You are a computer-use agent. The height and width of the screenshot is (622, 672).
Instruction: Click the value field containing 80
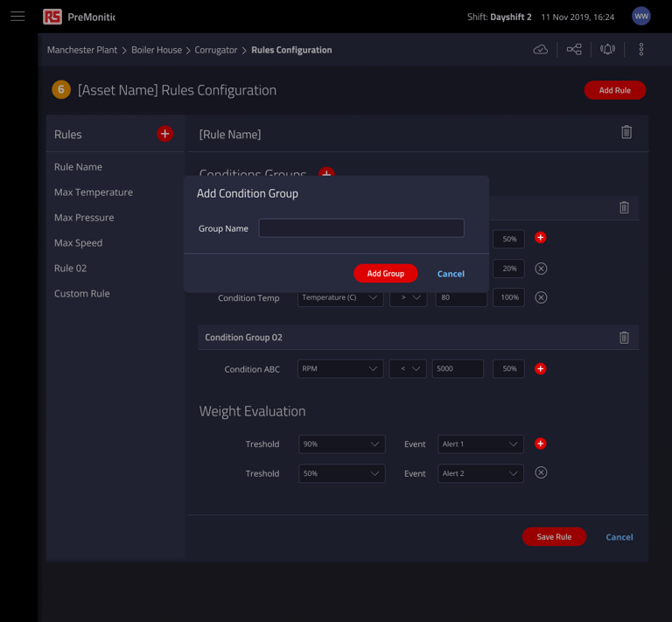pos(461,297)
